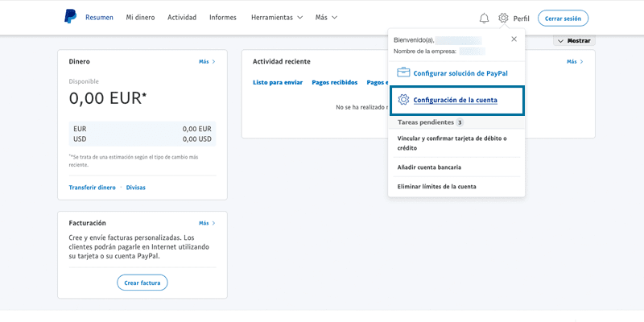The image size is (644, 322).
Task: Open the notifications bell icon
Action: [x=484, y=18]
